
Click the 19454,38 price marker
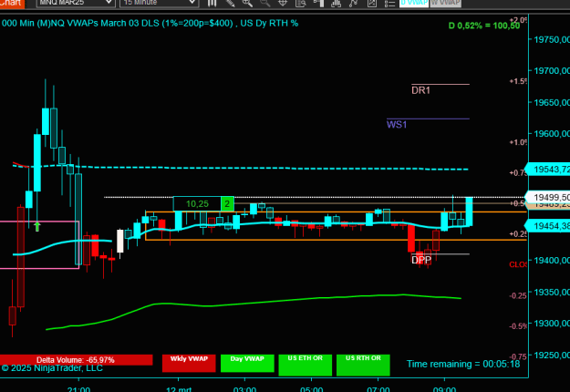pos(548,226)
